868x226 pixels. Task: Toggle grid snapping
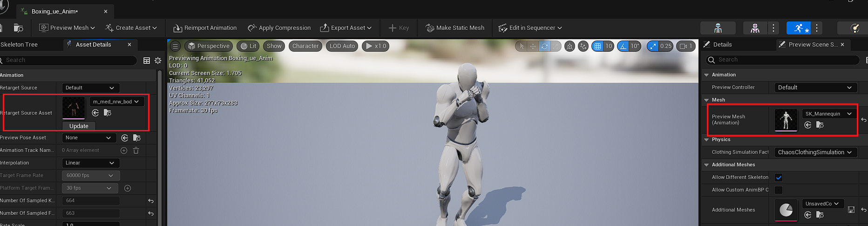[x=597, y=46]
